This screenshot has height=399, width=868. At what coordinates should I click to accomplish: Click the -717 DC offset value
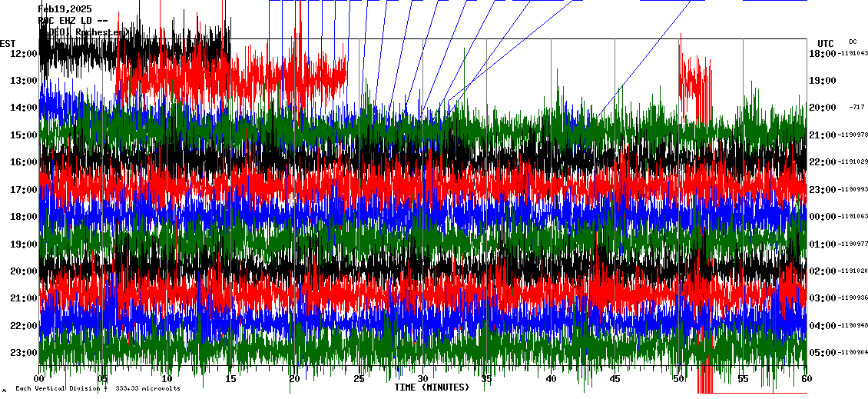pyautogui.click(x=857, y=108)
